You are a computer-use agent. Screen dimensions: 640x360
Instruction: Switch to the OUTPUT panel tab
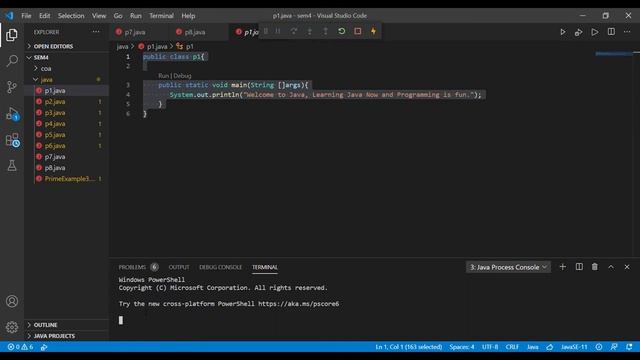coord(179,267)
